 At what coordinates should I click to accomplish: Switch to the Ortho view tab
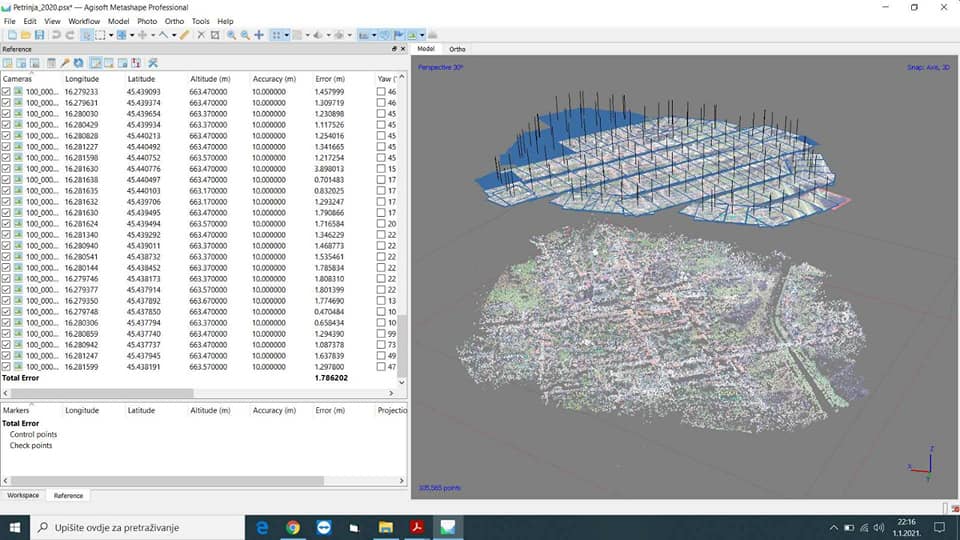457,48
